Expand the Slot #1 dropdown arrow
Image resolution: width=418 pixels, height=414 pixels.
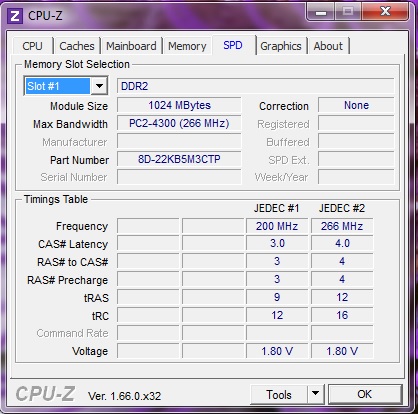pyautogui.click(x=99, y=86)
